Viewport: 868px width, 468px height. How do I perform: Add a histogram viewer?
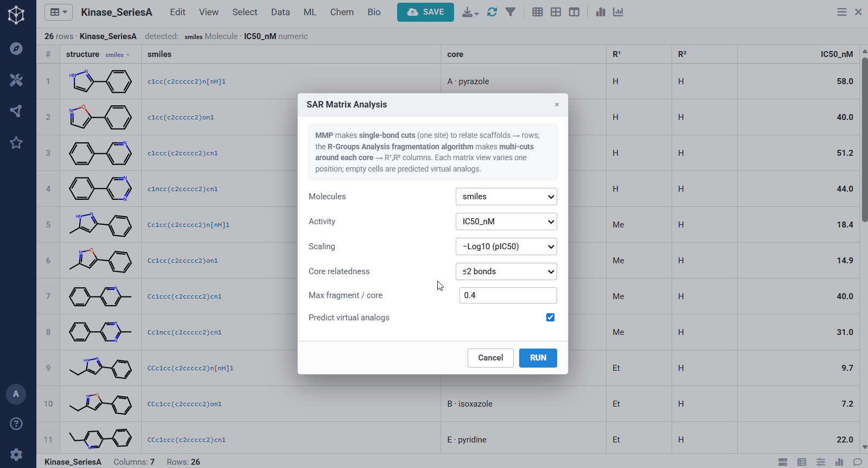pos(618,12)
